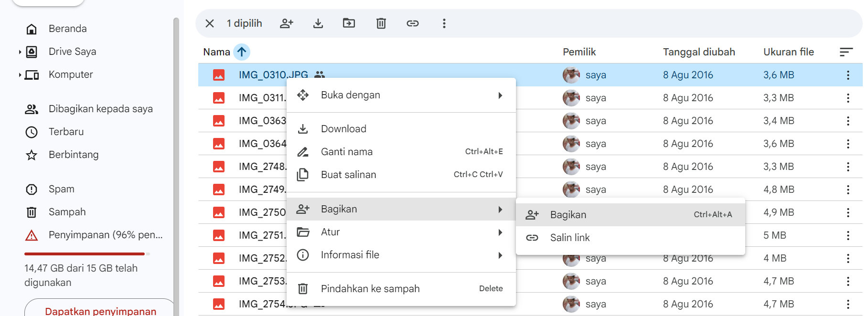
Task: Toggle the Nama sort direction arrow
Action: coord(242,52)
